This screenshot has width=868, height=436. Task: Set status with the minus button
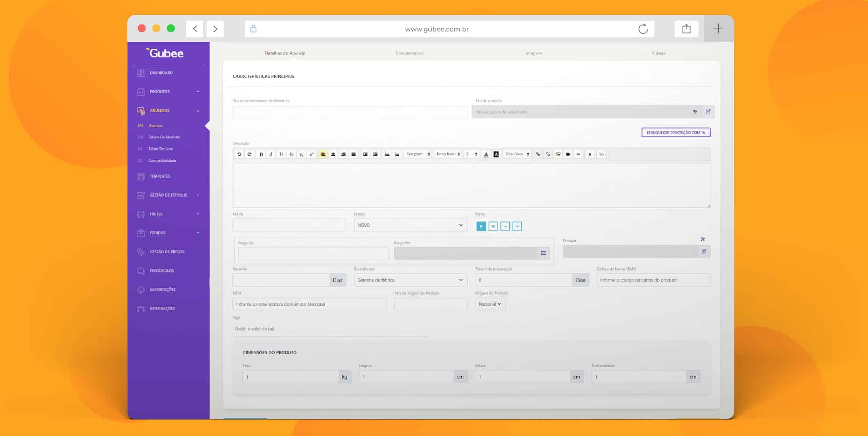[x=505, y=226]
